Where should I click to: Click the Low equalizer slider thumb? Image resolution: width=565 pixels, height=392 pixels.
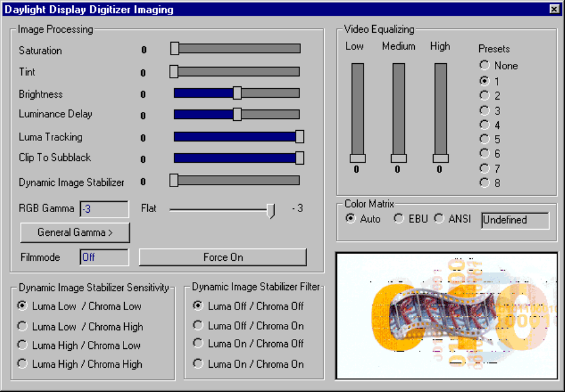[x=358, y=159]
